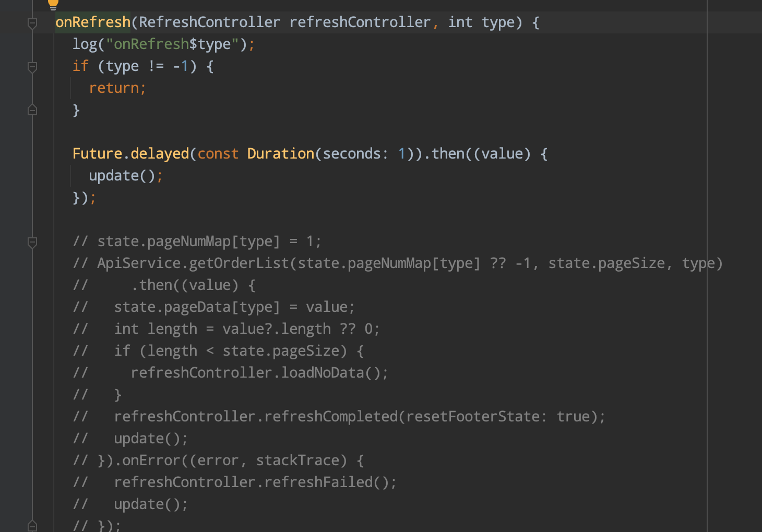Select the onRefresh method name
762x532 pixels.
[x=92, y=22]
